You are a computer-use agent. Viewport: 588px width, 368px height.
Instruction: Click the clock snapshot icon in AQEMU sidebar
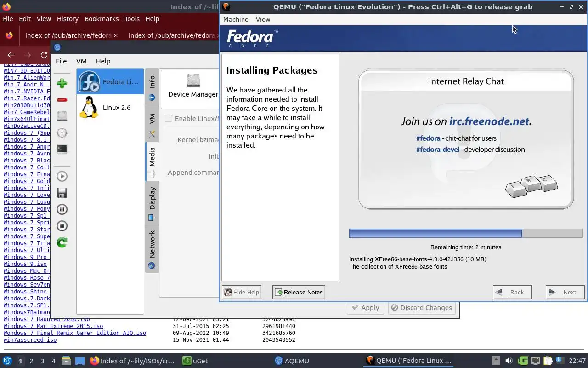tap(62, 133)
